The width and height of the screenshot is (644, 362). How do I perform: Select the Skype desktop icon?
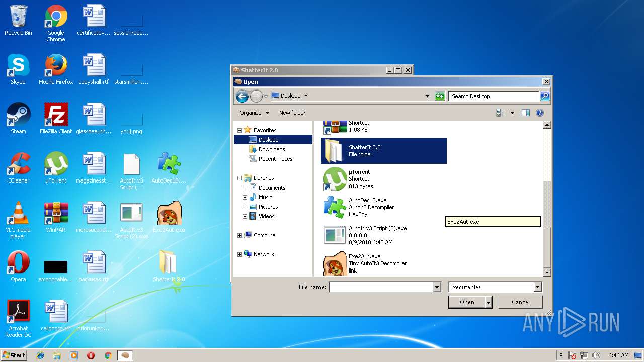tap(18, 70)
